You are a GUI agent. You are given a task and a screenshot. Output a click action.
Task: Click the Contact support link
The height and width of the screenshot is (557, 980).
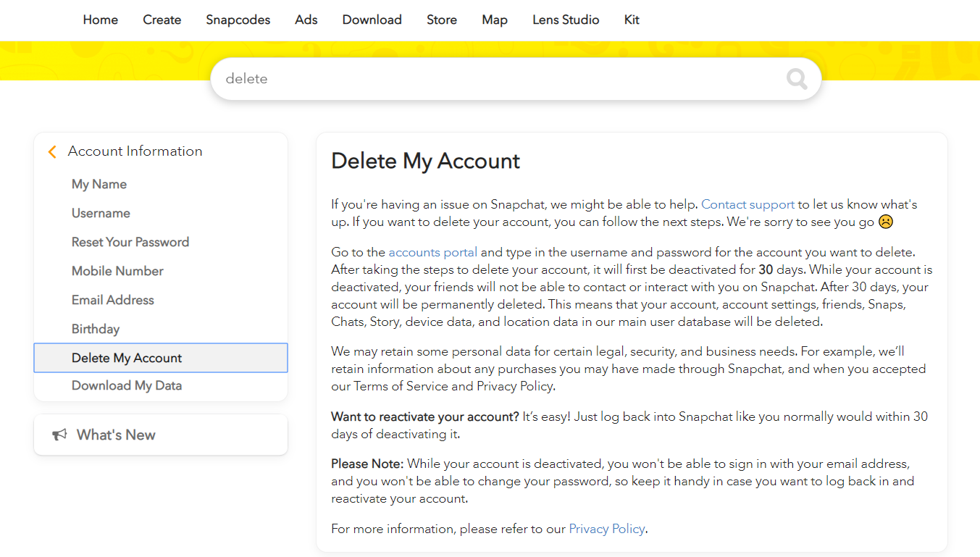747,204
